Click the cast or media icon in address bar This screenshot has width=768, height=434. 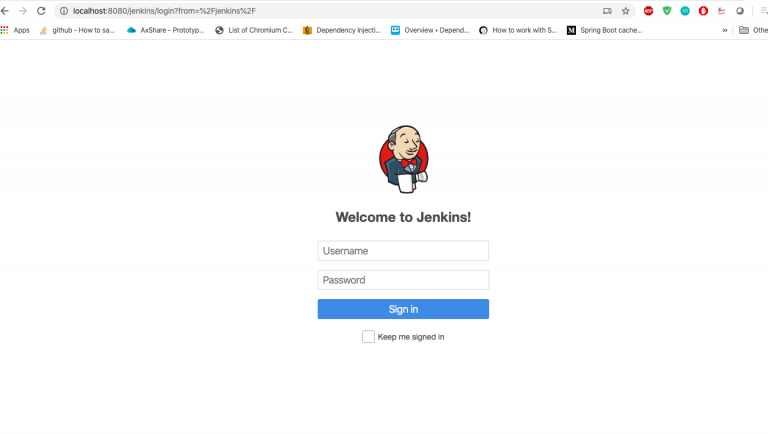click(x=607, y=11)
